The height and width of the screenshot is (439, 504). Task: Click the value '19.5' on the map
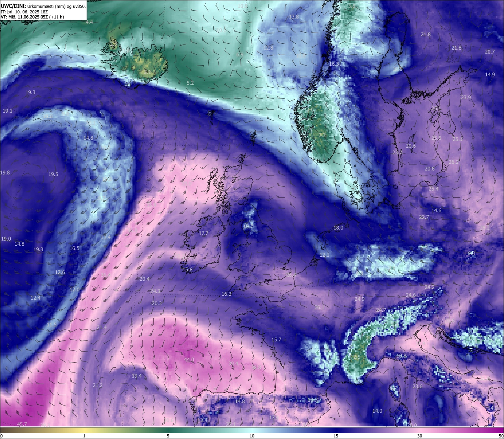[x=53, y=174]
